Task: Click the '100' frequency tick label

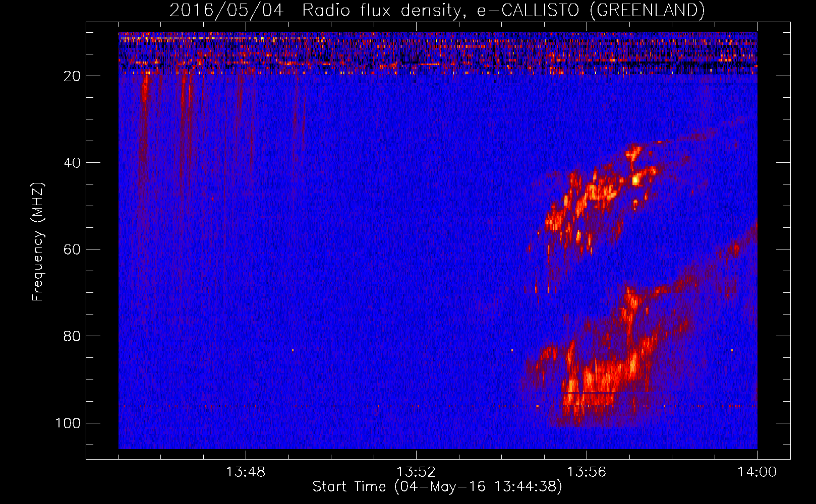Action: point(68,423)
